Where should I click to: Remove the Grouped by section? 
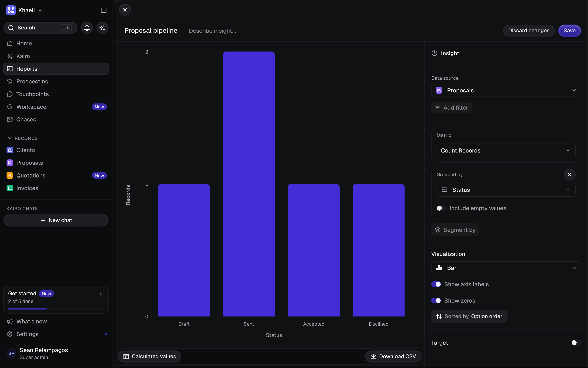(570, 175)
